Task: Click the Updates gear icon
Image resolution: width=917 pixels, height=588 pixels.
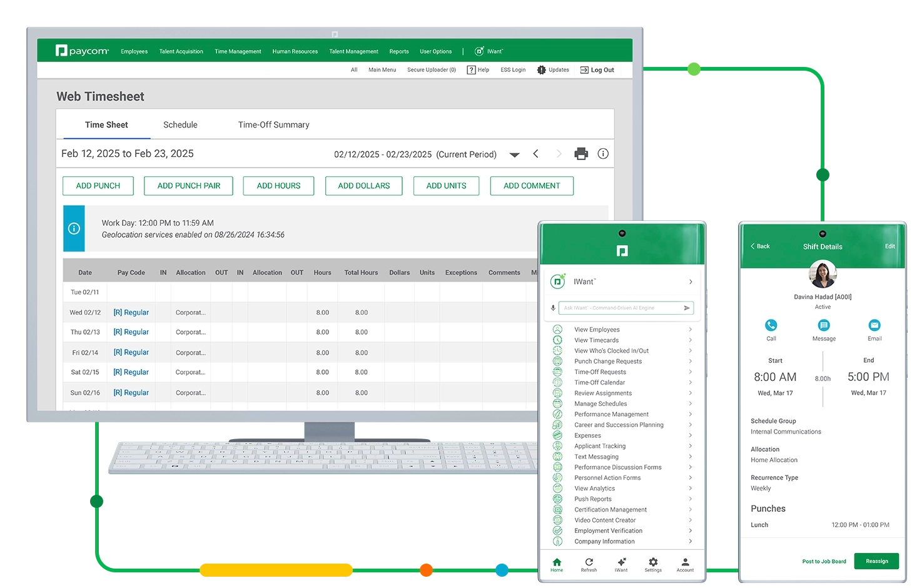Action: [542, 70]
